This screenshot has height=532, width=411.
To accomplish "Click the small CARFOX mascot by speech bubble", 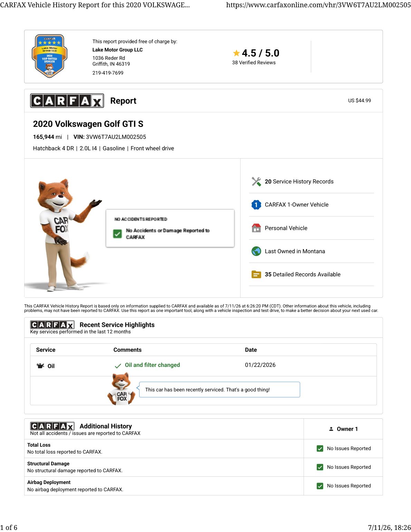I will tap(121, 389).
